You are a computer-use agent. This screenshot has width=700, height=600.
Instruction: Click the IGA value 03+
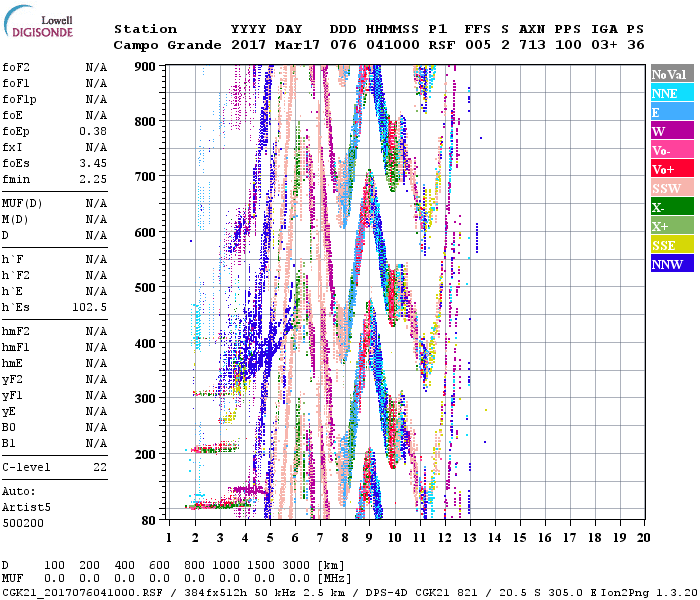[x=604, y=45]
